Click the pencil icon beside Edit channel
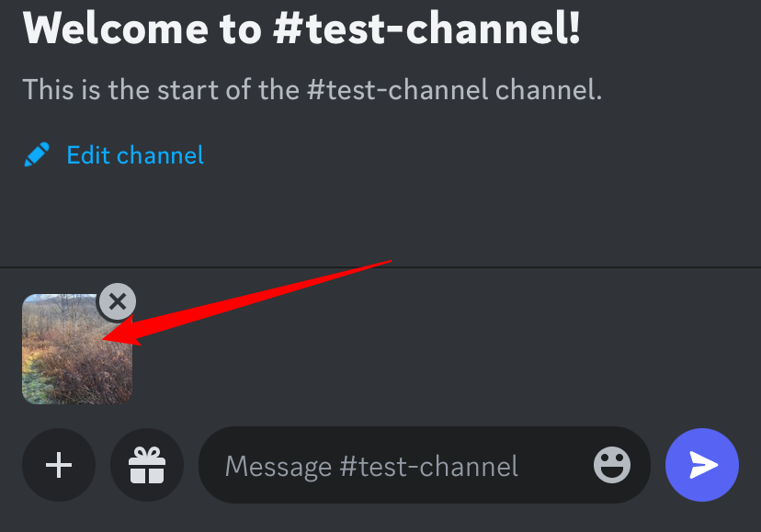 (37, 154)
